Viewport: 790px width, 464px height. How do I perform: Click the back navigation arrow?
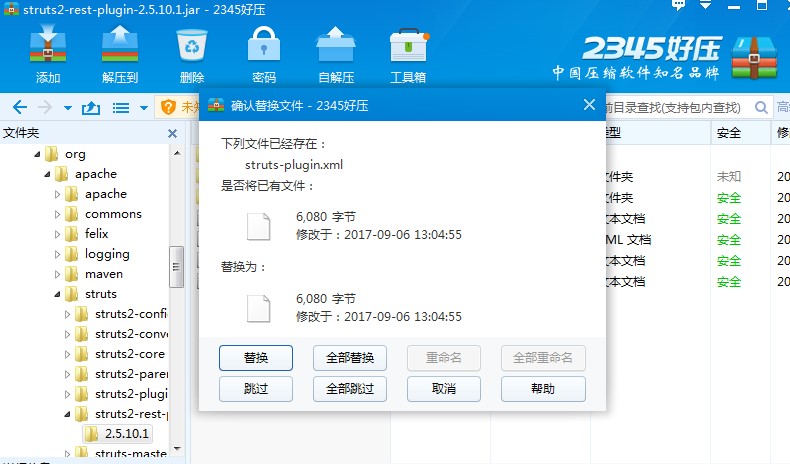[19, 107]
